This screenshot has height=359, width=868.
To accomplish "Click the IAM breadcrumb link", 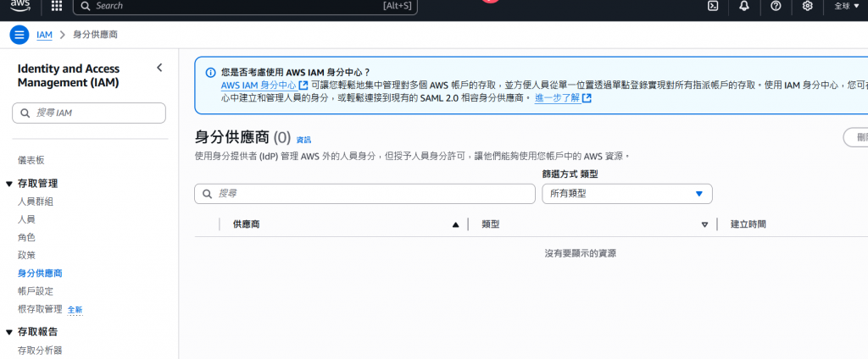I will 44,35.
